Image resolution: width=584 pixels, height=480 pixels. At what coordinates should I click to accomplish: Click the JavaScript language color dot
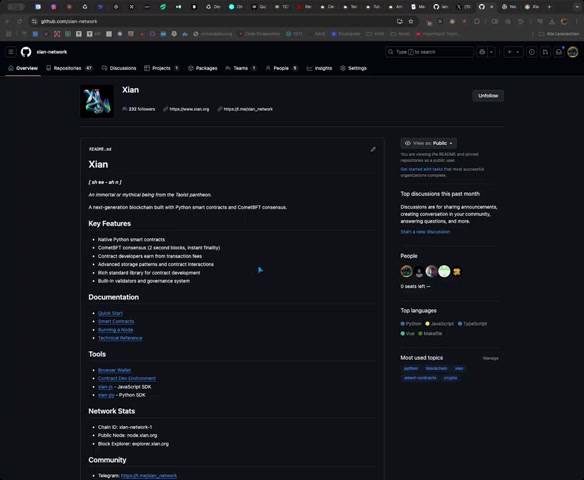tap(427, 324)
